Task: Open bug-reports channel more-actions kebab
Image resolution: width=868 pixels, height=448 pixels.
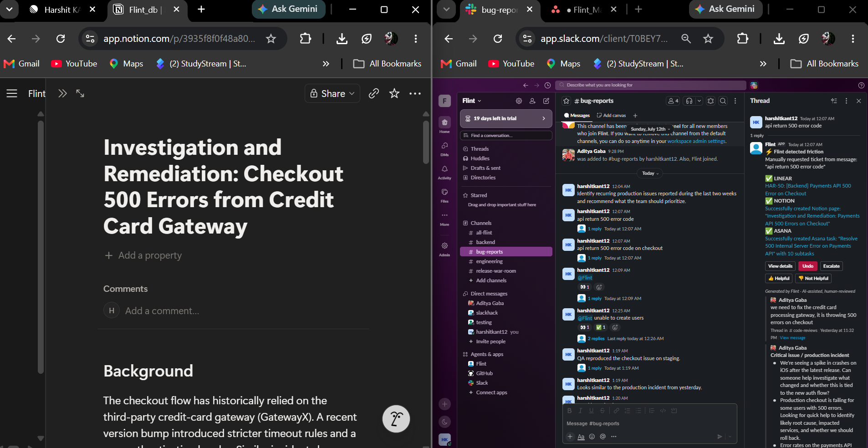Action: coord(735,101)
